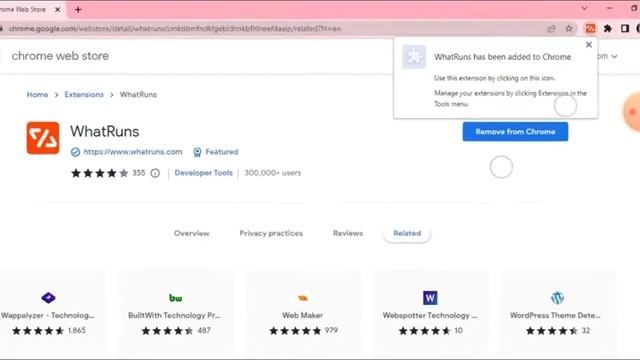Close the WhatRuns added notification popup
This screenshot has width=640, height=360.
tap(589, 44)
